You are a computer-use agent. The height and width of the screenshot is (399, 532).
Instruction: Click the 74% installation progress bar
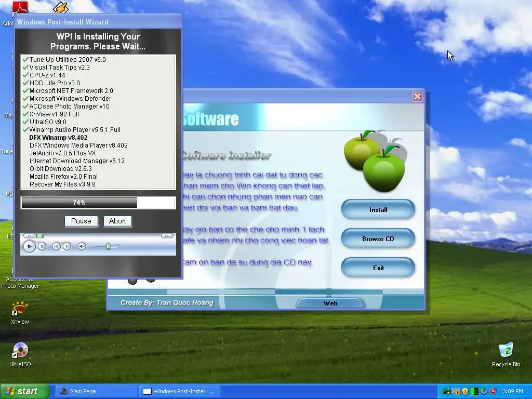[98, 203]
